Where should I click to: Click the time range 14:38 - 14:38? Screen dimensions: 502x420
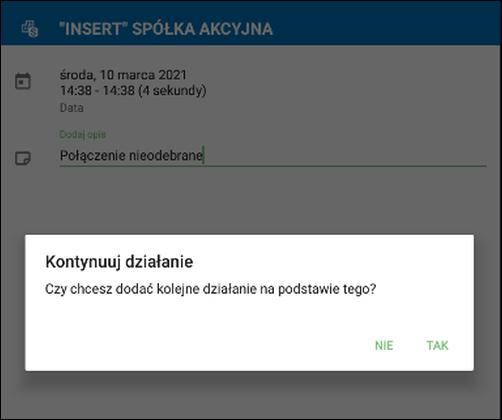(97, 90)
